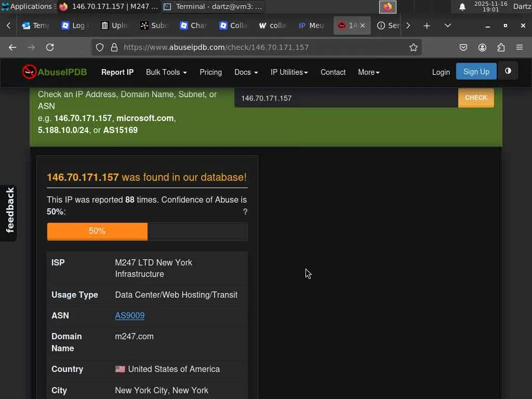Click the browser URL address bar
The image size is (532, 399).
tap(256, 47)
